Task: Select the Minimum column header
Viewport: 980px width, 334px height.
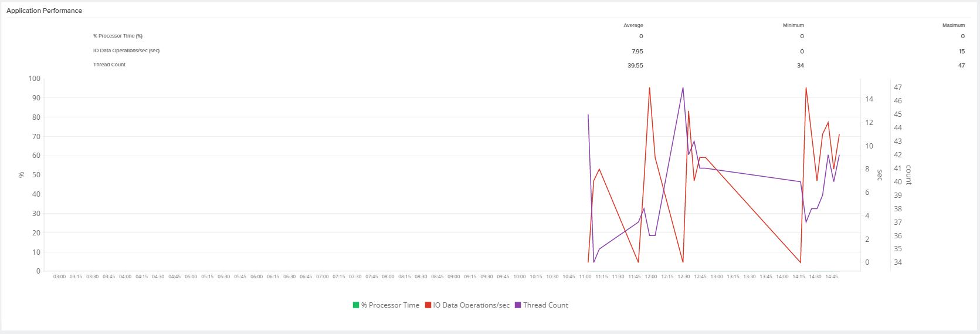Action: pos(793,25)
